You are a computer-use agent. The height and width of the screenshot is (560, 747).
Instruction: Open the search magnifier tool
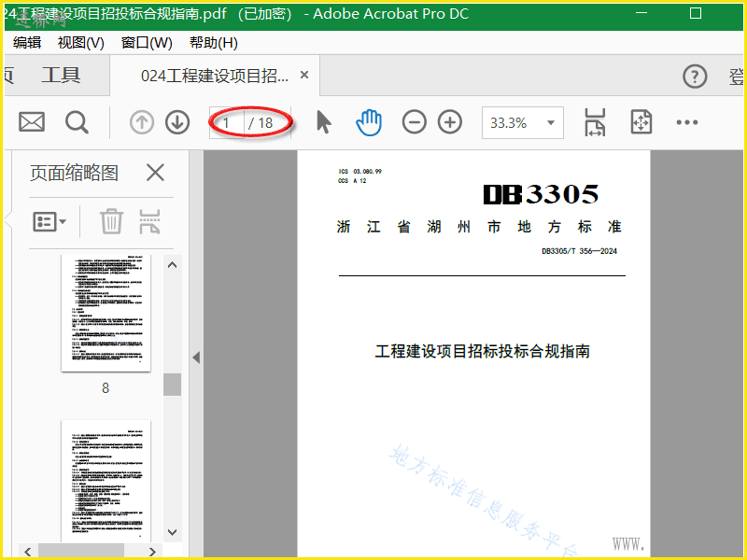coord(77,122)
